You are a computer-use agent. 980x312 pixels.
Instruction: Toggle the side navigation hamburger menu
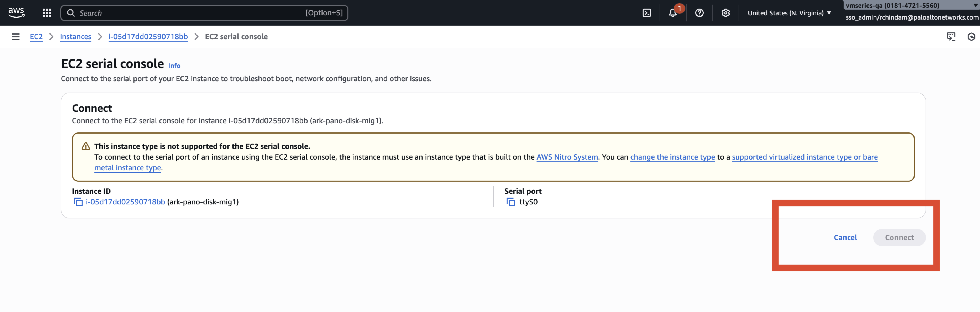click(16, 37)
